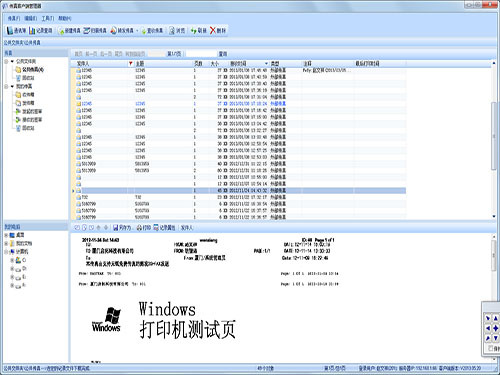Select the public fax folder in tree
Screen dimensions: 500x375
29,69
